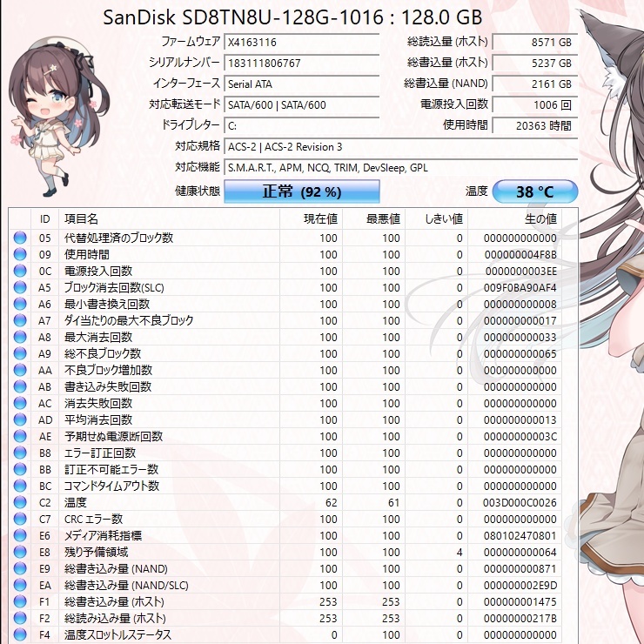Screen dimensions: 644x644
Task: Click the interface field Serial ATA
Action: click(x=302, y=84)
